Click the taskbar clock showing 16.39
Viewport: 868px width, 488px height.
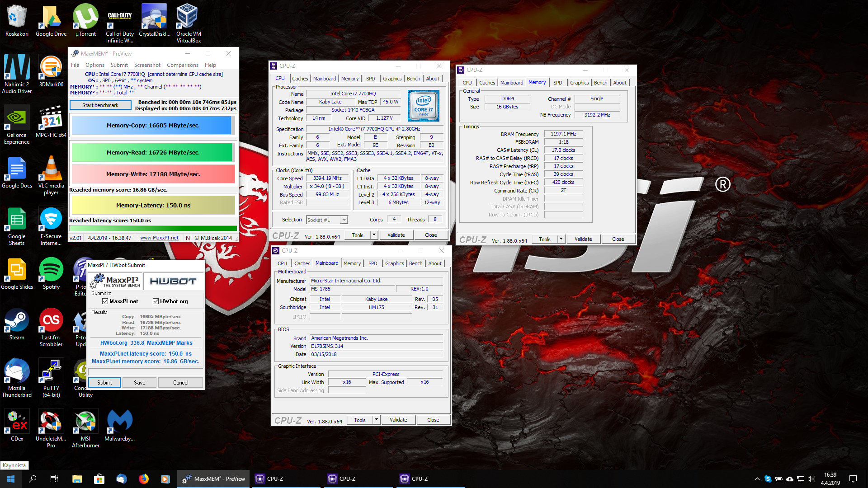pyautogui.click(x=830, y=479)
